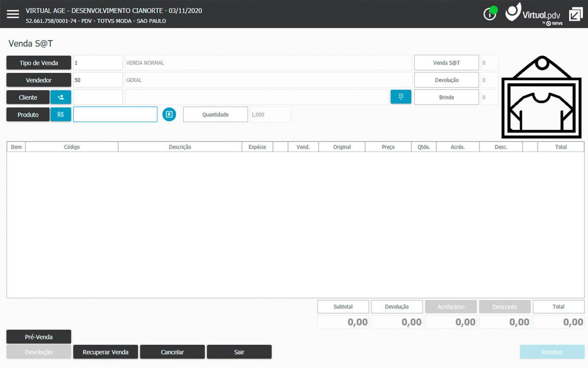Click the Tipo de Venda button
The image size is (588, 368).
click(x=39, y=63)
